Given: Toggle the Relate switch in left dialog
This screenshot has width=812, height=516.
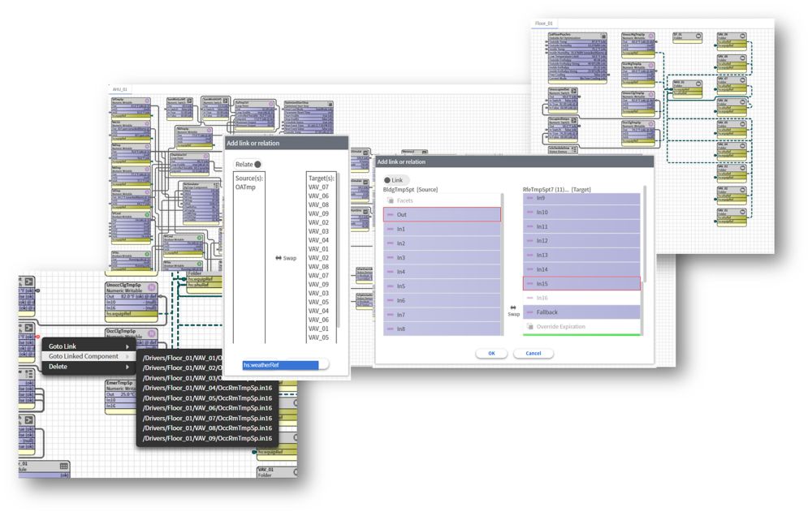Looking at the screenshot, I should click(x=248, y=164).
